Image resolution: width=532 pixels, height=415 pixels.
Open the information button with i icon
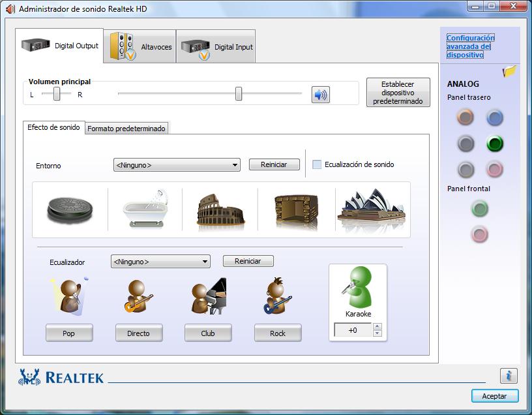pos(509,376)
